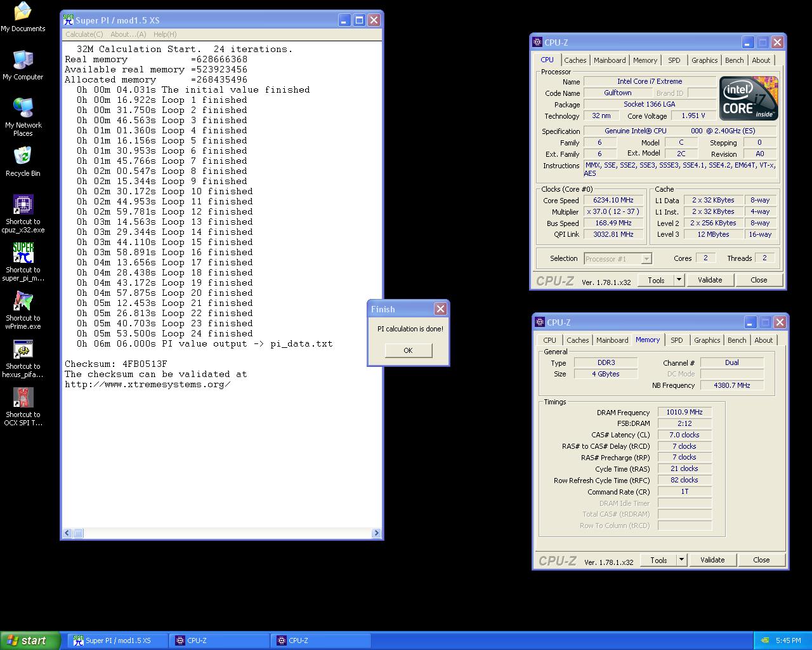Click the Super PI title bar icon
Viewport: 812px width, 650px height.
point(69,20)
